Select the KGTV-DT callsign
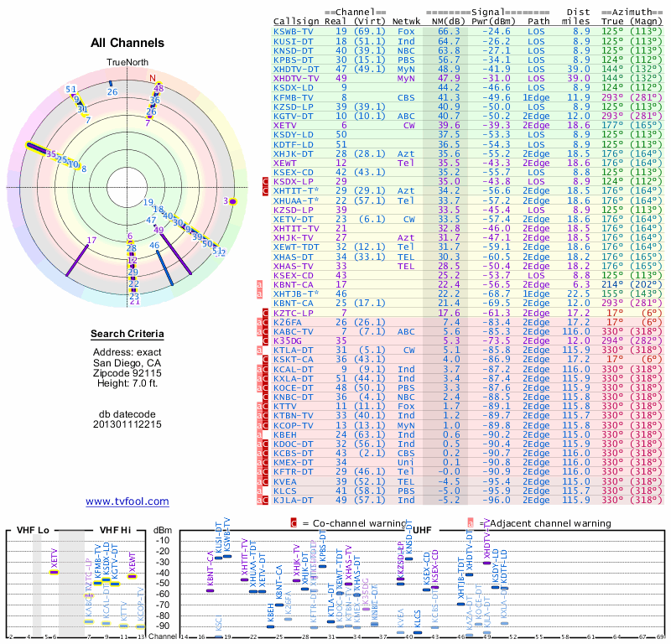This screenshot has width=671, height=644. [x=293, y=116]
